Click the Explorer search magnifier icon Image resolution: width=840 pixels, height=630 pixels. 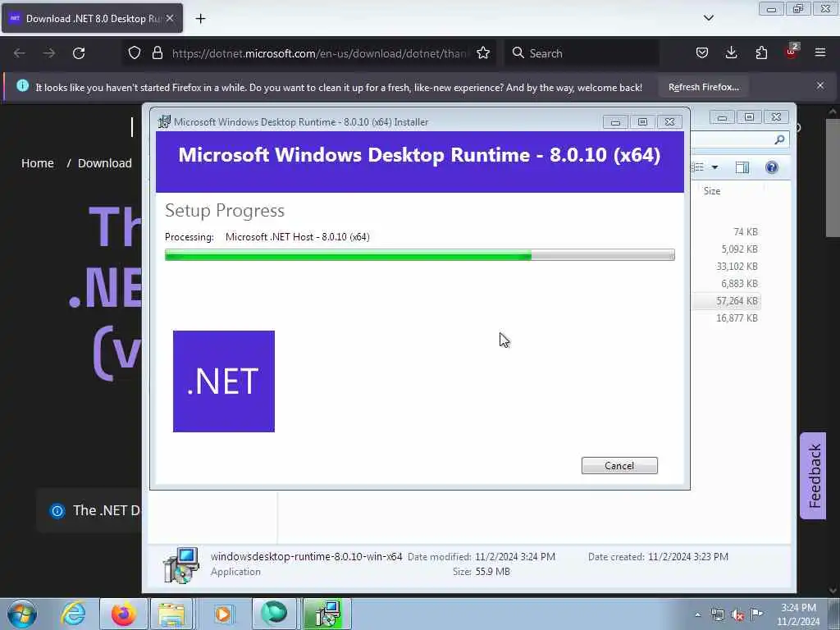click(779, 139)
